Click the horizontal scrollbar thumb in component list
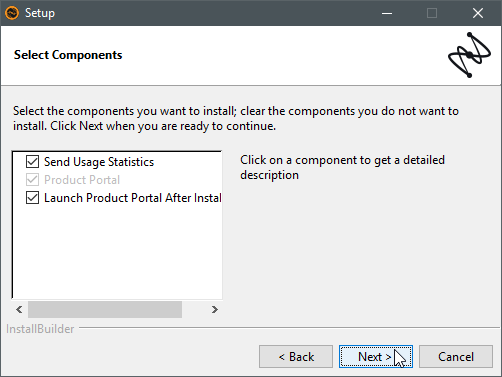This screenshot has width=502, height=377. coord(105,310)
